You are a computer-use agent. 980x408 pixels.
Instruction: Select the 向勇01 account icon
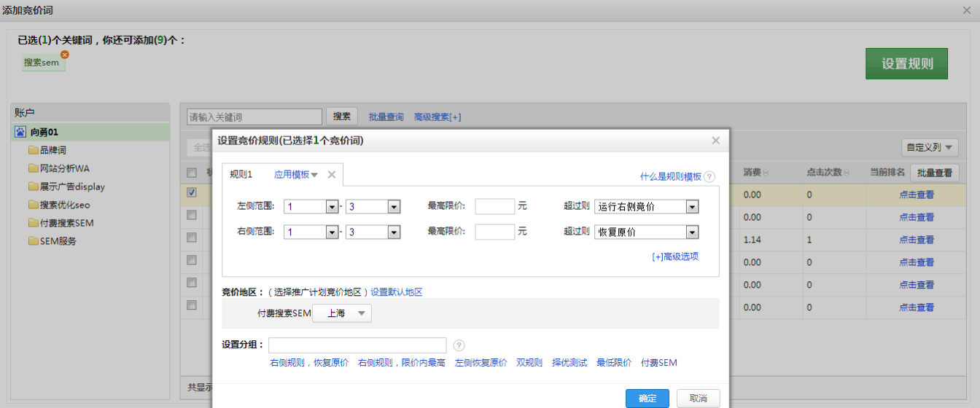(20, 132)
